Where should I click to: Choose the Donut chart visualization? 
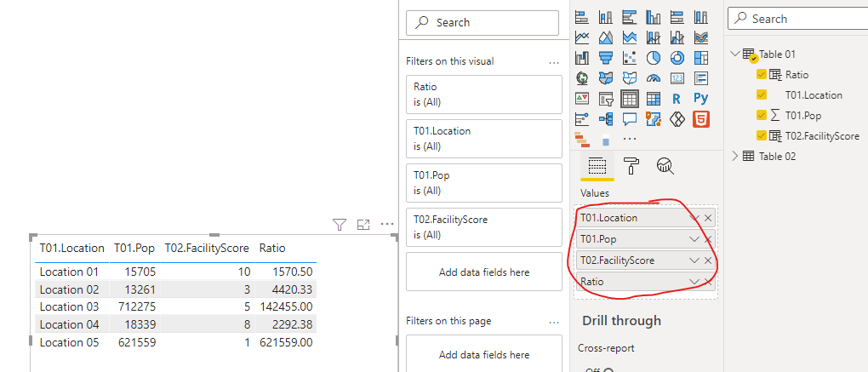click(x=677, y=58)
